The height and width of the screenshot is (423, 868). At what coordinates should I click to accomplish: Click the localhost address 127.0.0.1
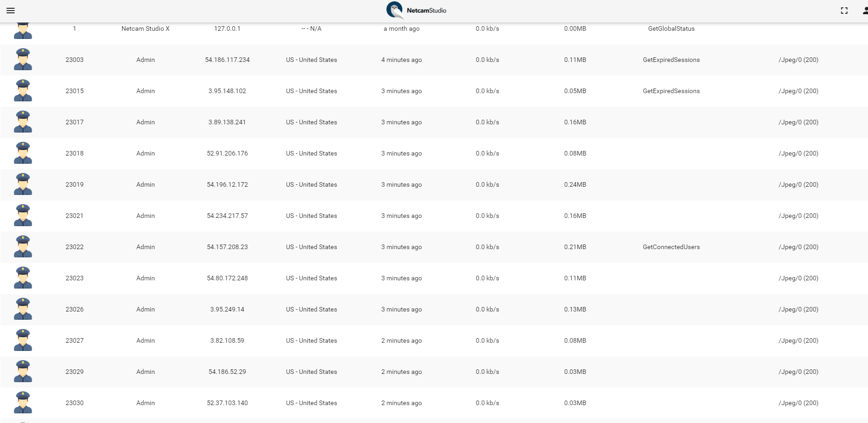click(227, 28)
